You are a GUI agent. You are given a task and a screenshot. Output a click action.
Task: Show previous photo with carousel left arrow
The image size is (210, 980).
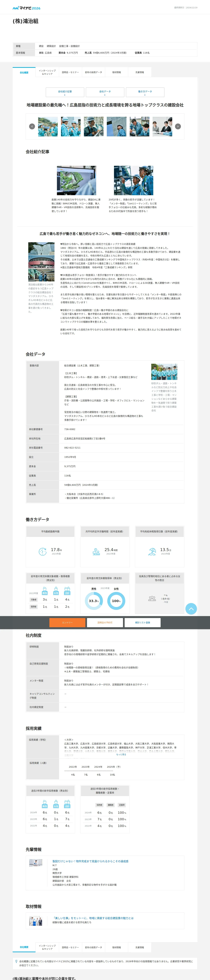point(32,126)
